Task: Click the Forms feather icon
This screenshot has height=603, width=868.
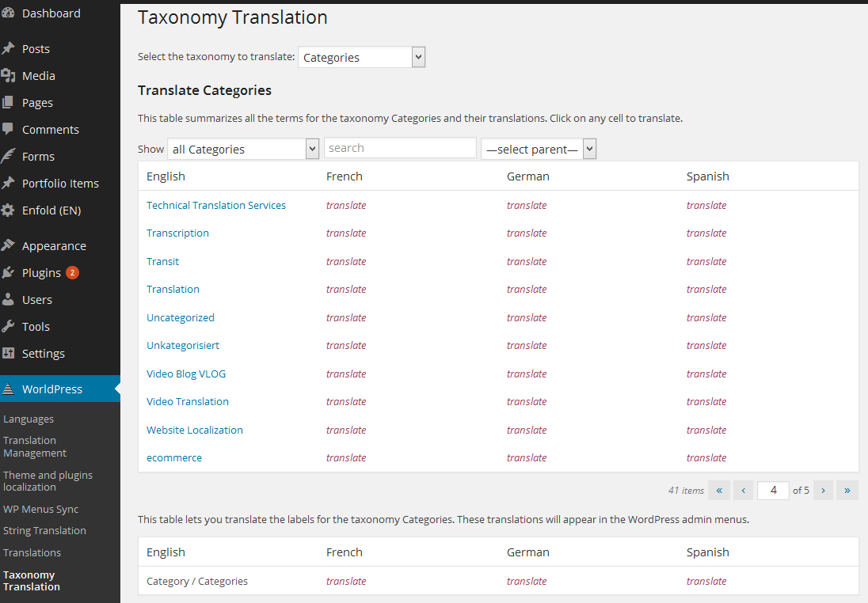Action: pos(8,157)
